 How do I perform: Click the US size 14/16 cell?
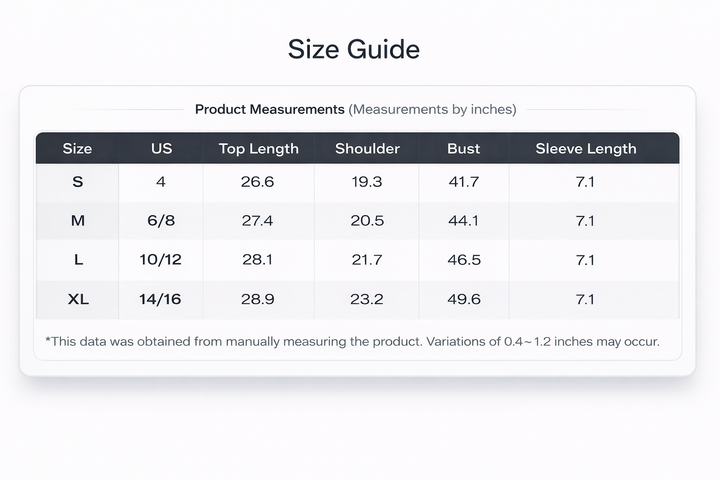[x=160, y=299]
